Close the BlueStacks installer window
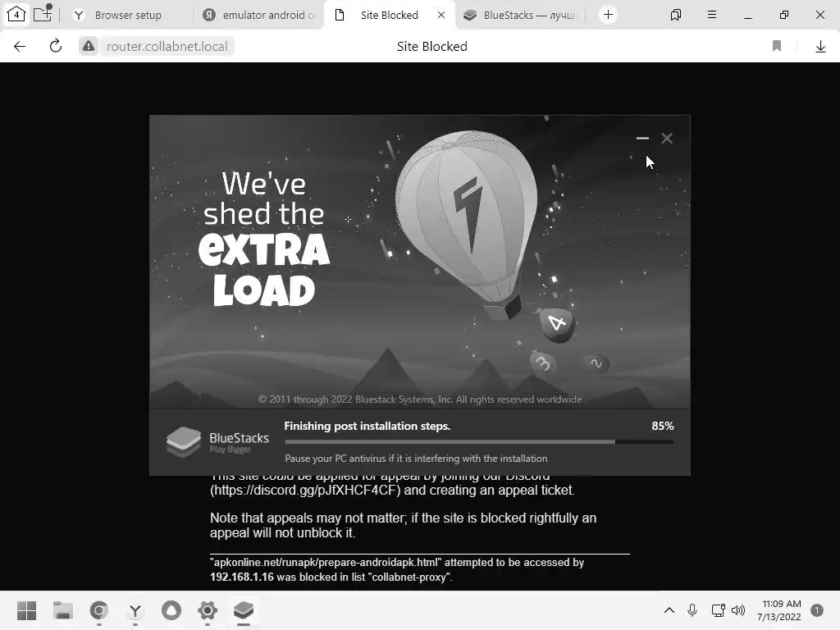This screenshot has width=840, height=630. [667, 138]
